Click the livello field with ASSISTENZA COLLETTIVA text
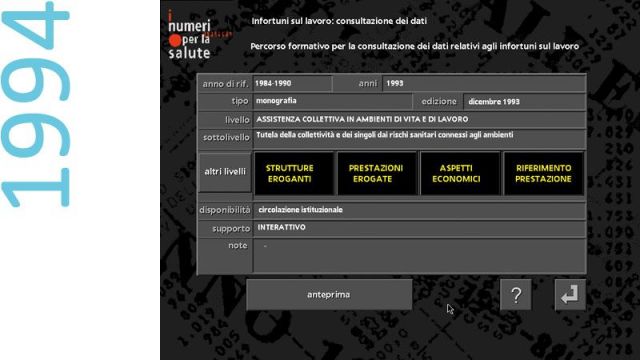Screen dimensions: 640x360 point(419,120)
